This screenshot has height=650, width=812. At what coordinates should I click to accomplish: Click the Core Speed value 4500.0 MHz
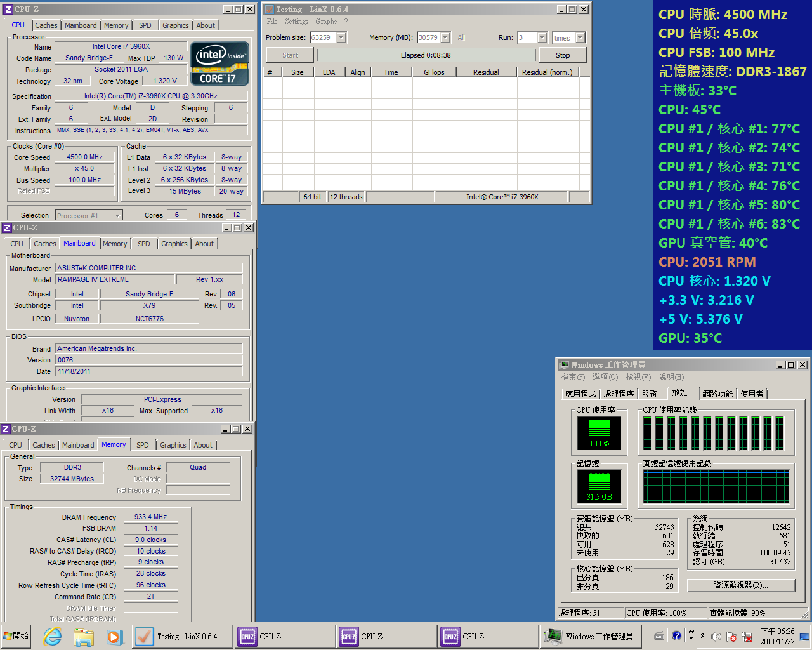coord(84,157)
